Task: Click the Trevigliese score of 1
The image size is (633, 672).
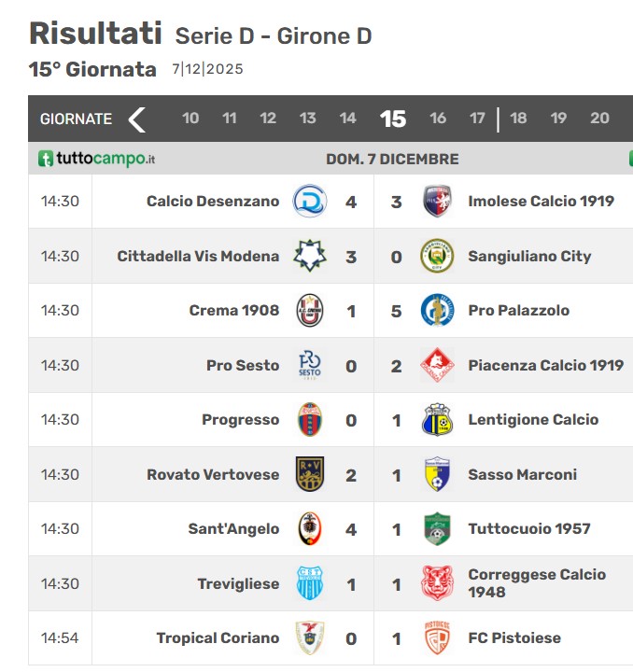Action: tap(351, 584)
